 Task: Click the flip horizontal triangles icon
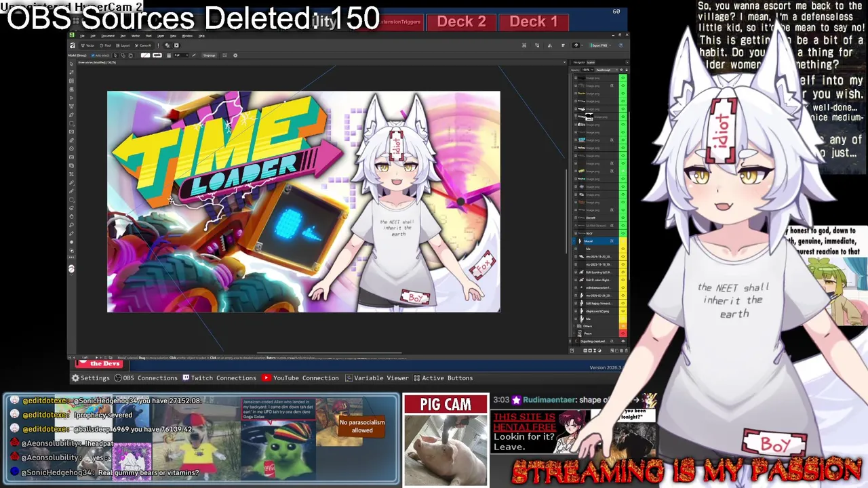[550, 45]
